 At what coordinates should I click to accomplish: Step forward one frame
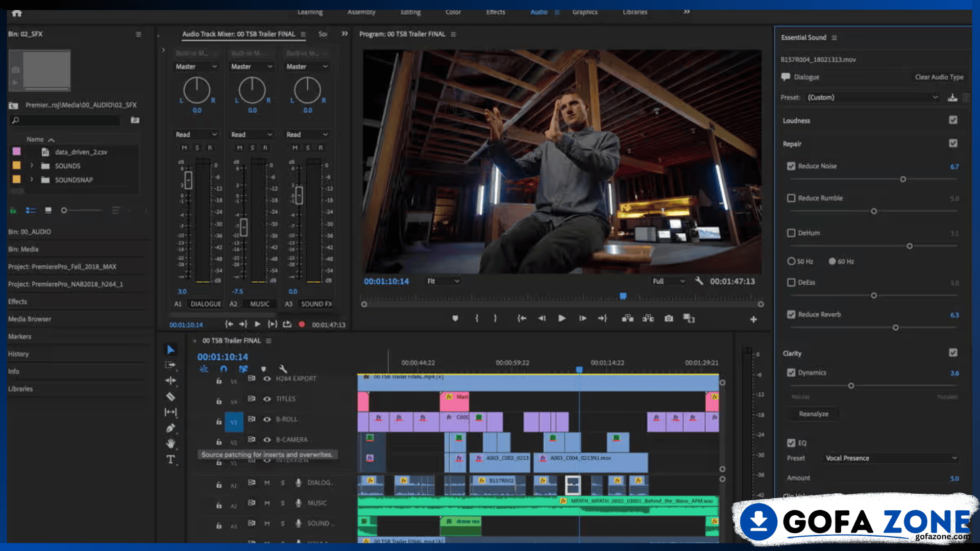click(582, 318)
